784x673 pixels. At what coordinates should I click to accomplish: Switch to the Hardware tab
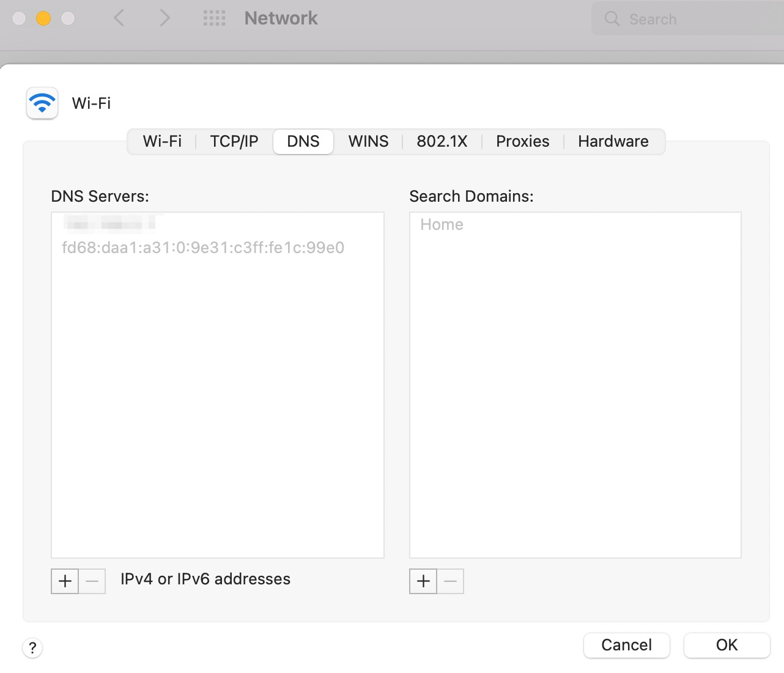[613, 142]
